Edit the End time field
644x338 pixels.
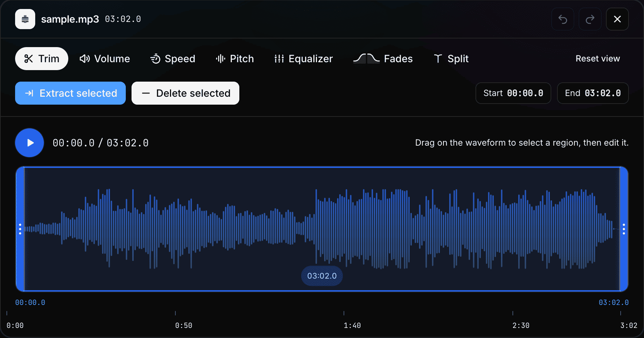[593, 93]
